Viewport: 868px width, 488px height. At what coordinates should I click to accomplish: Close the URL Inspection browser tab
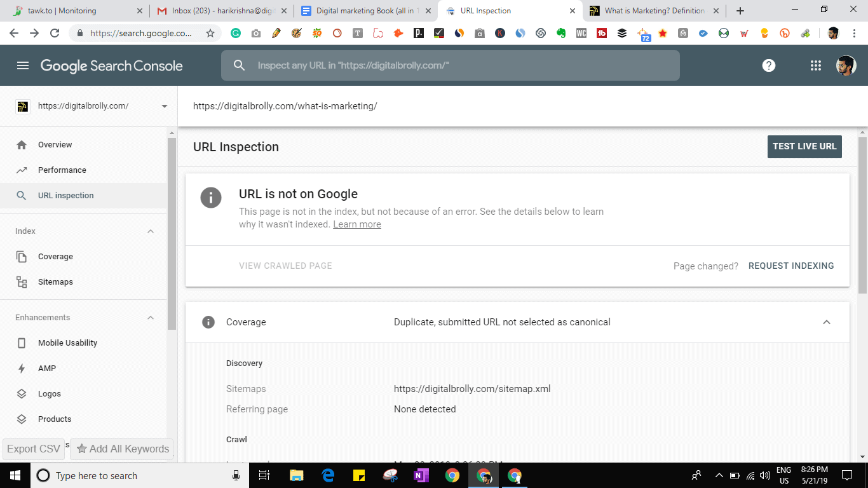click(573, 11)
